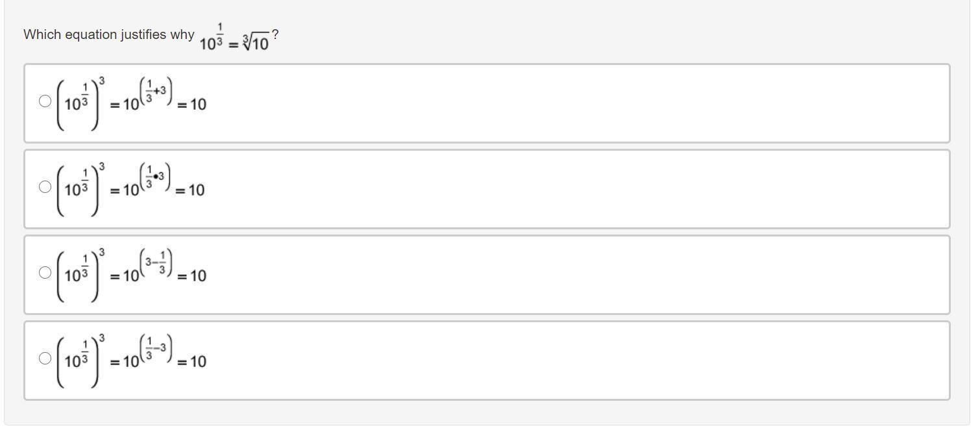Mark the radio button for the one-third minus 3 option
This screenshot has height=432, width=980.
pos(45,358)
